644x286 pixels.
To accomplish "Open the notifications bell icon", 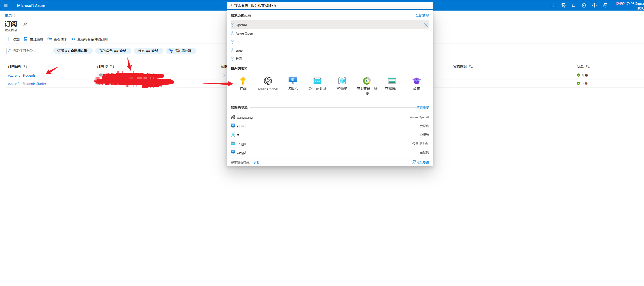I will [x=574, y=5].
